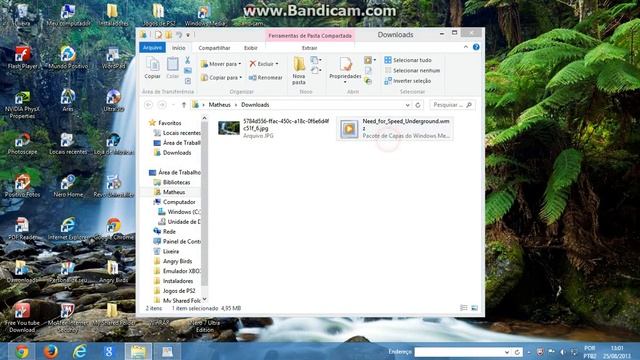The width and height of the screenshot is (640, 360).
Task: Click the Back navigation arrow
Action: [149, 105]
